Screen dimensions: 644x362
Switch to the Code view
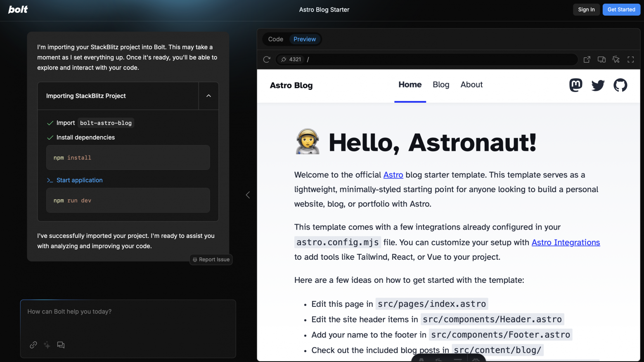pyautogui.click(x=275, y=39)
